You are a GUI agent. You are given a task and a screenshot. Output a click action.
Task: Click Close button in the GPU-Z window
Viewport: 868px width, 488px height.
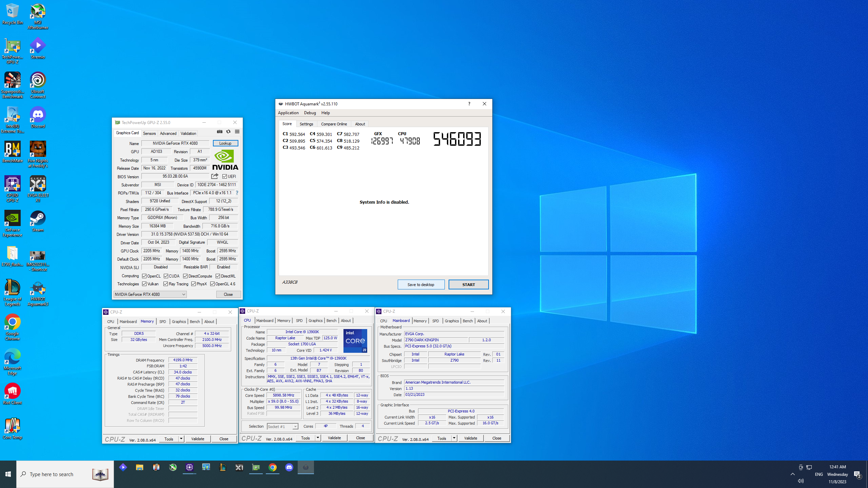(228, 294)
